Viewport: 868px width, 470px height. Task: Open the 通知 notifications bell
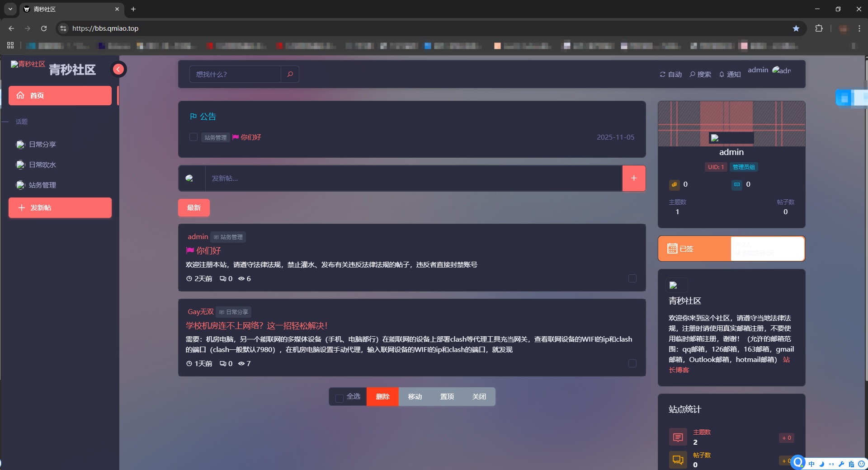pos(730,75)
